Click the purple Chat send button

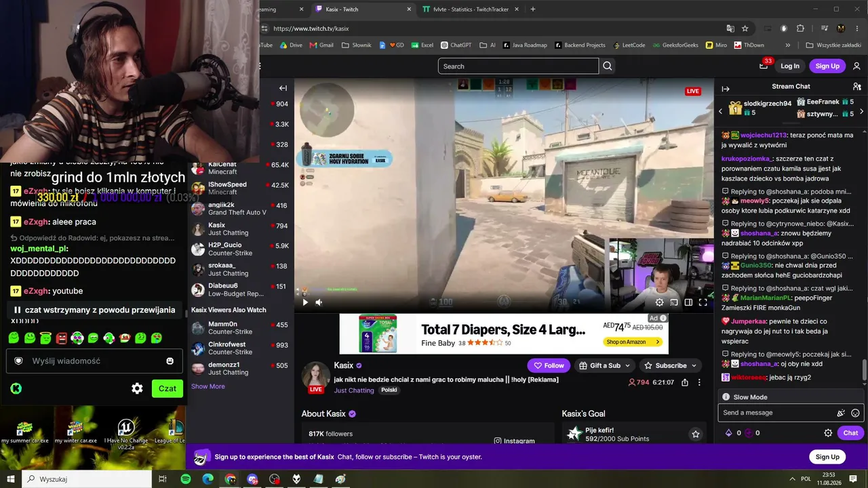click(850, 432)
